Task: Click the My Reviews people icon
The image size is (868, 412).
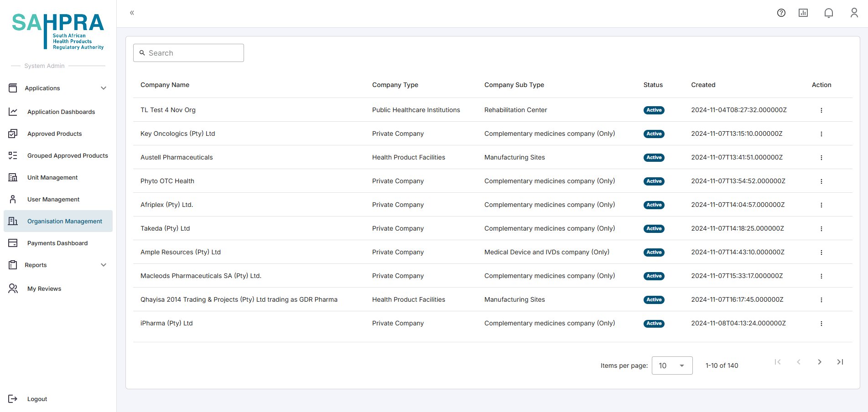Action: click(13, 288)
